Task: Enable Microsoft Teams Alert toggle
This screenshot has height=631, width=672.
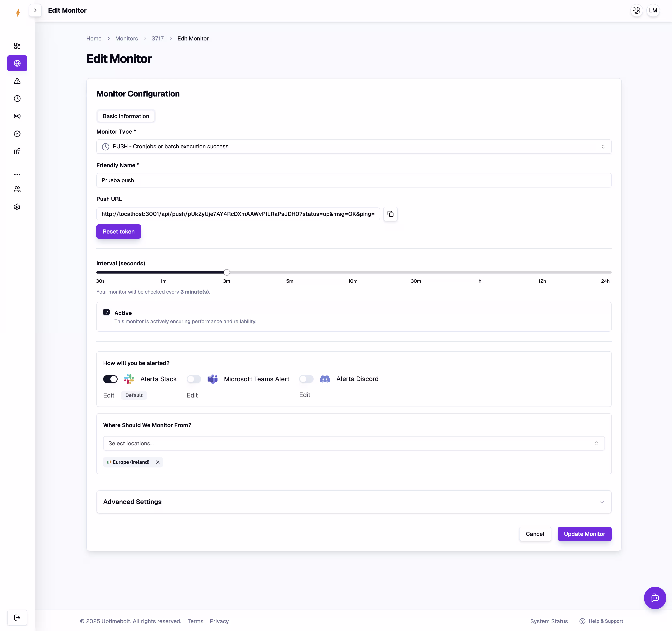Action: point(194,379)
